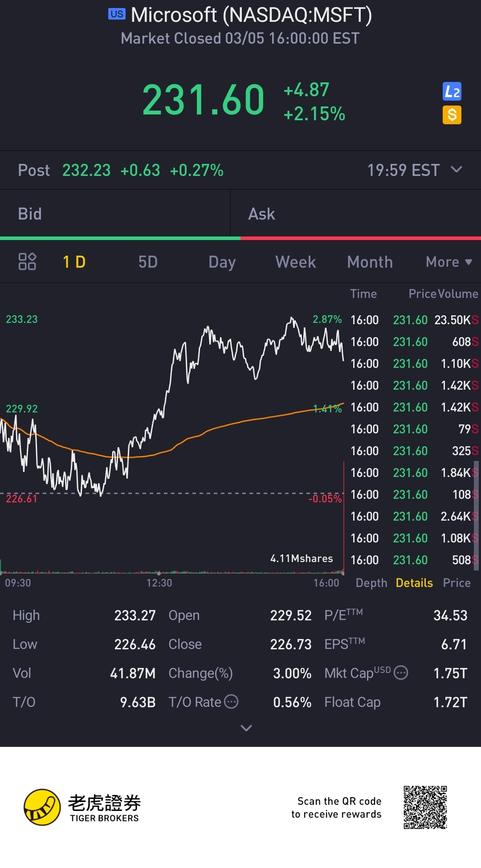Tap the Vol value 41.87M

click(133, 673)
